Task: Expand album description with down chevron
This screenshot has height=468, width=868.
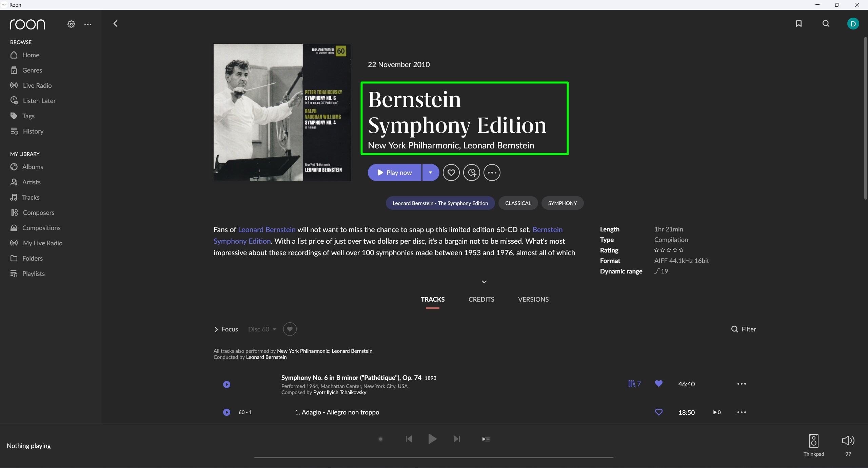Action: (x=484, y=282)
